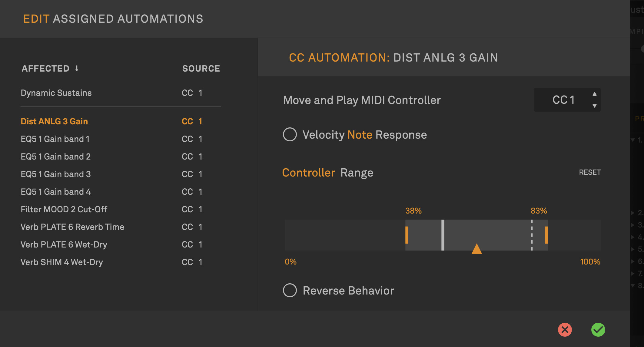Toggle the Reverse Behavior option
This screenshot has width=644, height=347.
[x=290, y=290]
